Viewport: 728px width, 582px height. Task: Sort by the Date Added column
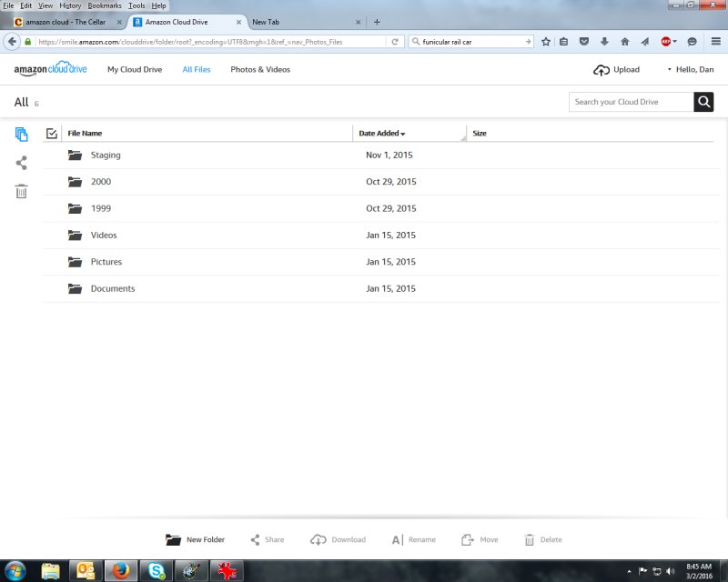[382, 134]
